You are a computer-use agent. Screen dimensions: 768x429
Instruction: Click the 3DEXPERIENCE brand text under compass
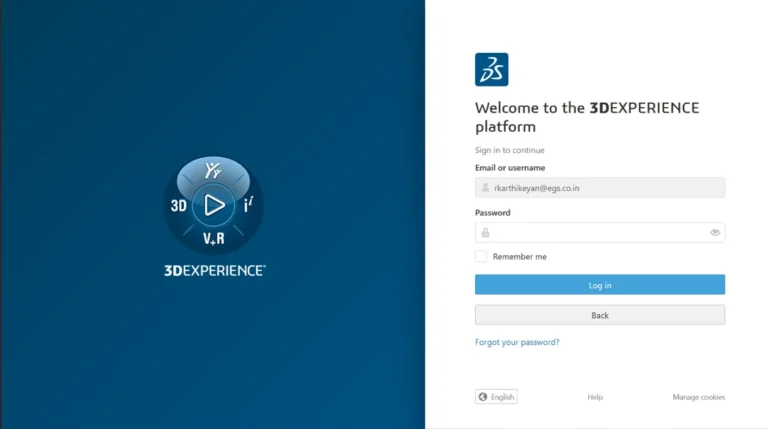215,271
